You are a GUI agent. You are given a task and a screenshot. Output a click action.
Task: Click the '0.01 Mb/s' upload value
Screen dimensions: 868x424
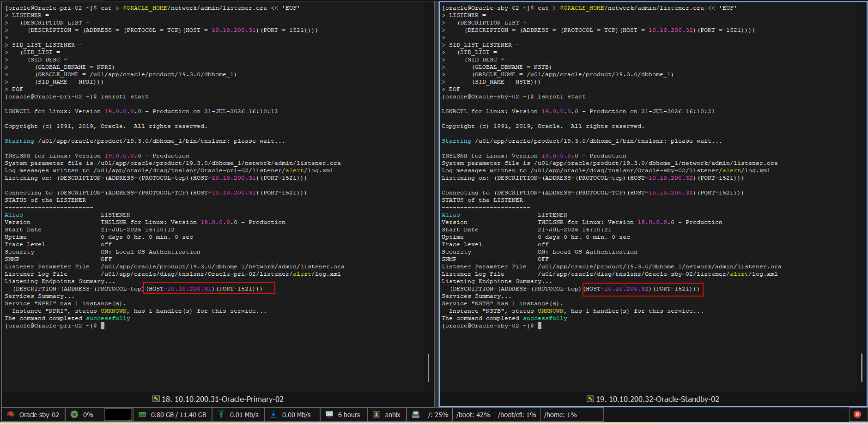[244, 415]
